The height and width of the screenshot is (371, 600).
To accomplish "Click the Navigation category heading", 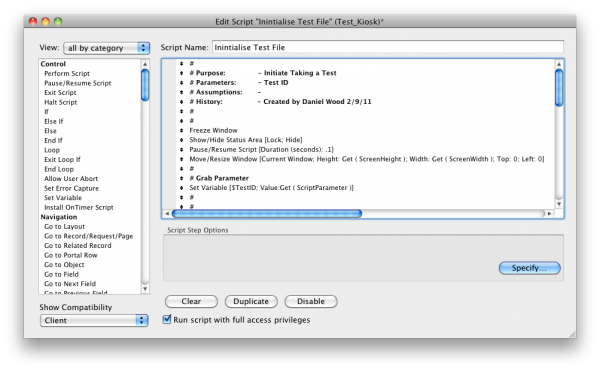I will 59,217.
